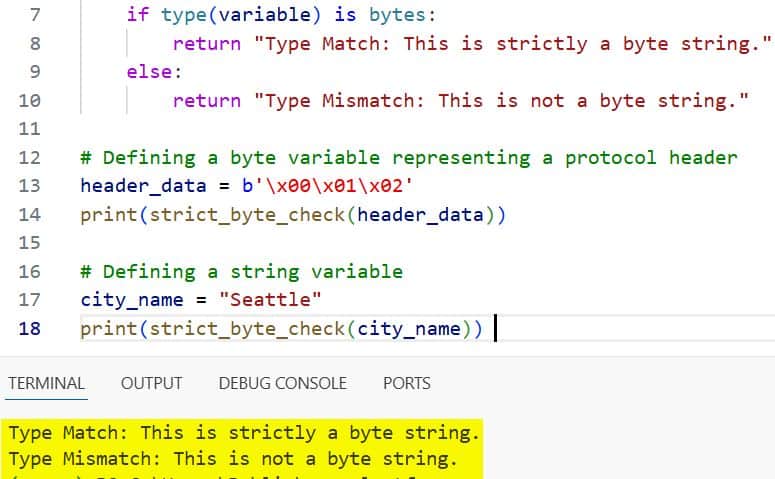The width and height of the screenshot is (775, 479).
Task: Select line number 14 in the gutter
Action: coord(29,215)
